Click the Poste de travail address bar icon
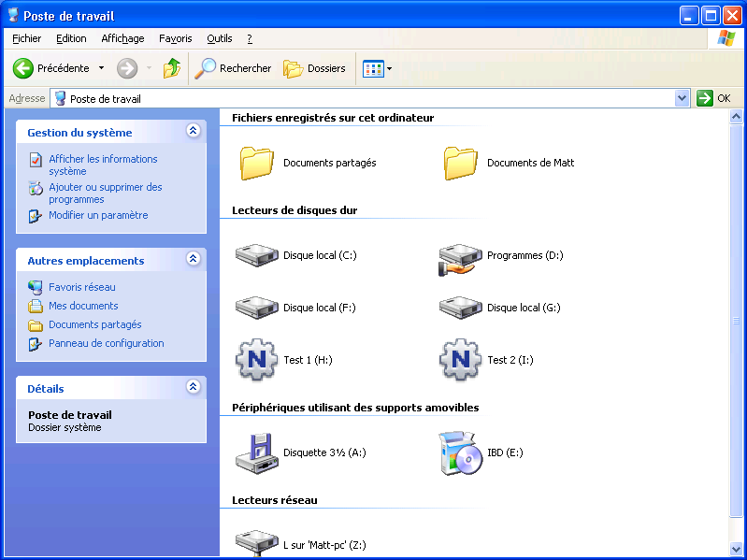747x560 pixels. coord(60,98)
